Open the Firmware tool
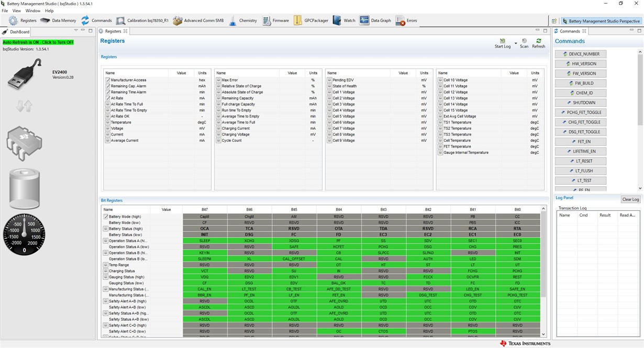 tap(275, 20)
